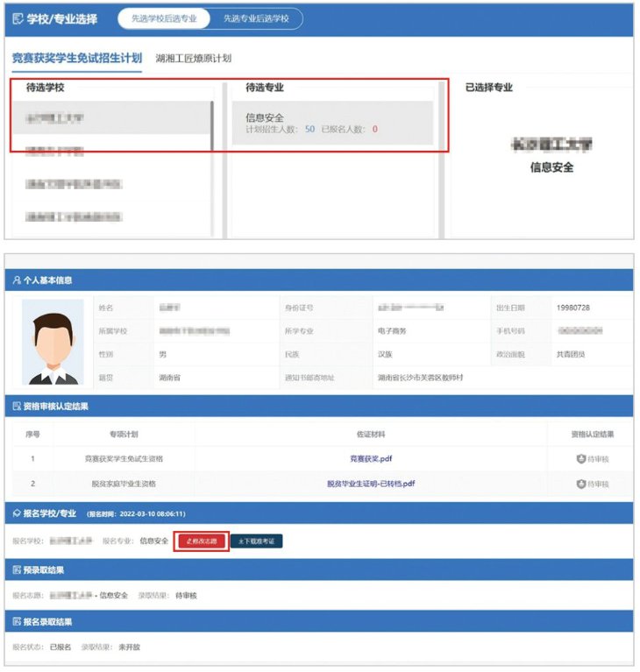This screenshot has width=640, height=672.
Task: Click the 待选专业 panel scrollbar
Action: coord(441,159)
